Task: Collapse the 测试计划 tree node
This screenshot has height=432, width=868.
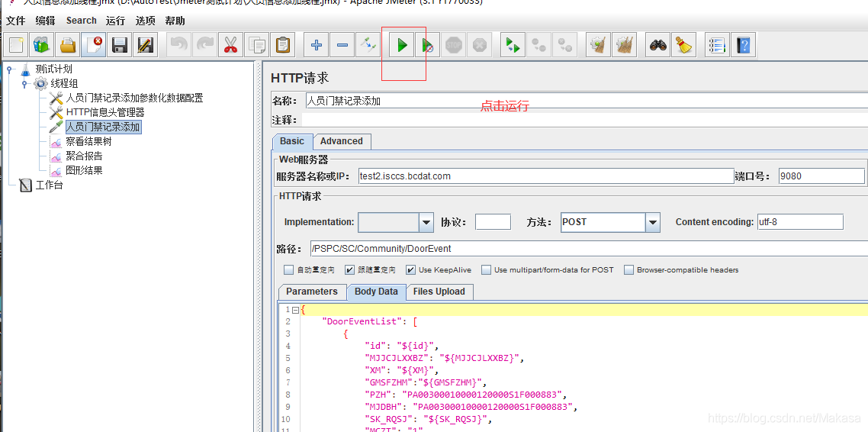Action: pyautogui.click(x=9, y=69)
